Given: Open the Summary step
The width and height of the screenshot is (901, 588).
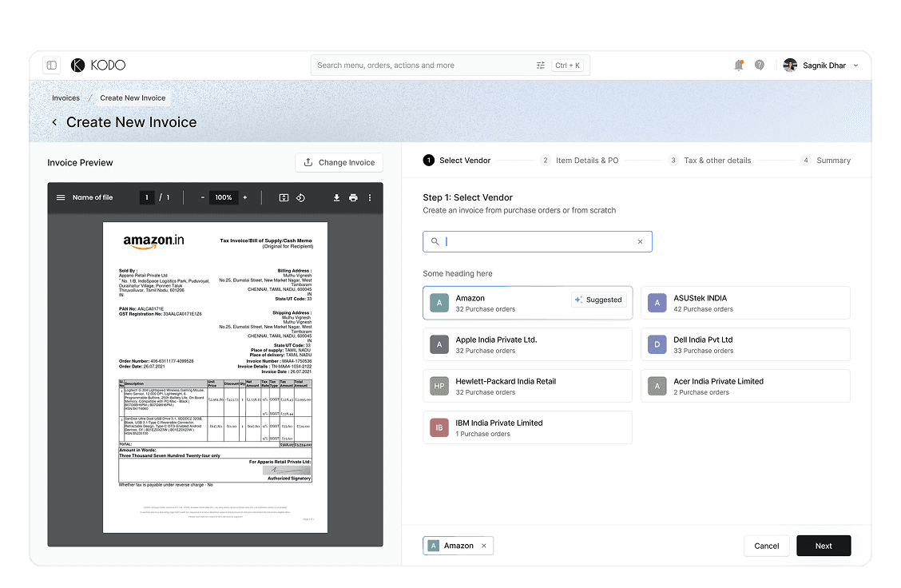Looking at the screenshot, I should click(x=826, y=161).
